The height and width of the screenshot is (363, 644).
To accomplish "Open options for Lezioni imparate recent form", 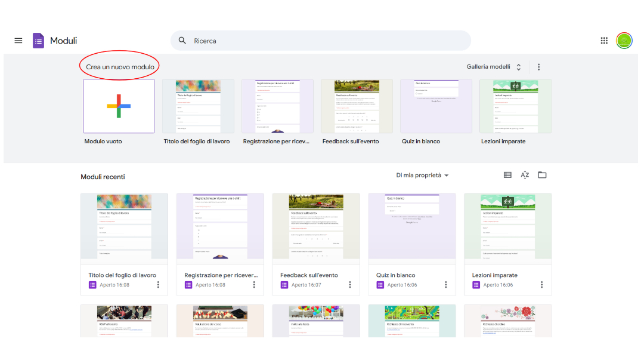I will pos(541,284).
